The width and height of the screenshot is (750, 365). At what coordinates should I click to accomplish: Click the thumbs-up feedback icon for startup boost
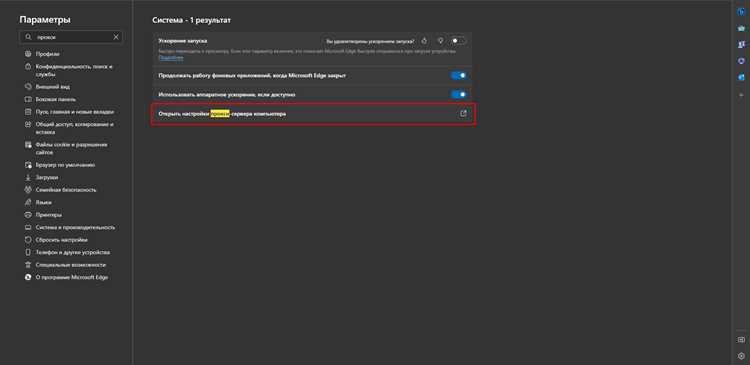coord(424,41)
